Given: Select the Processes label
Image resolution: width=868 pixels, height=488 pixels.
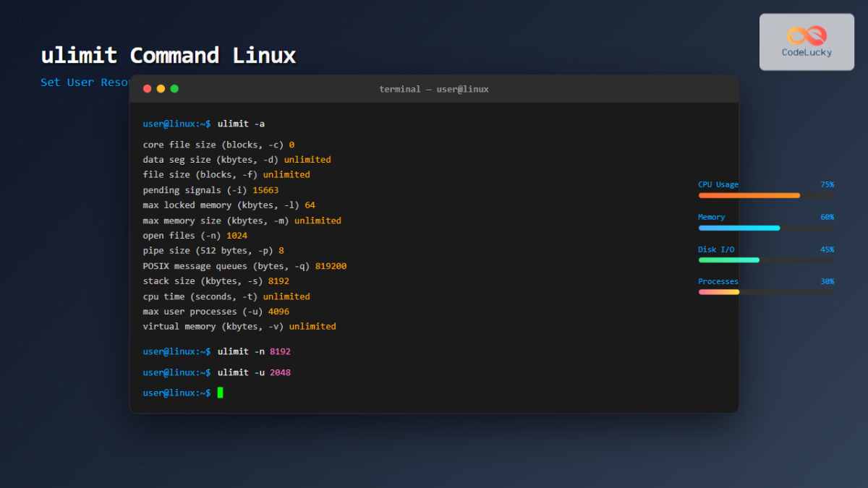Looking at the screenshot, I should click(x=718, y=281).
